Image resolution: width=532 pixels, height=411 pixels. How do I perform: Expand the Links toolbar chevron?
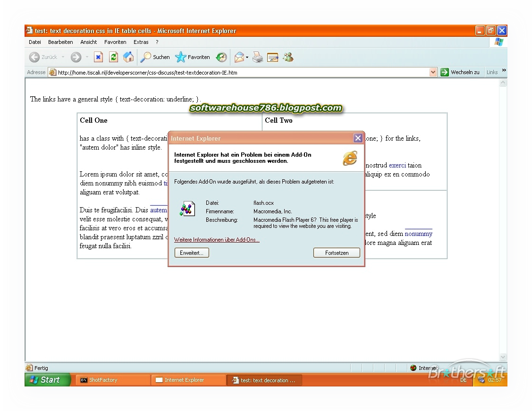point(504,70)
